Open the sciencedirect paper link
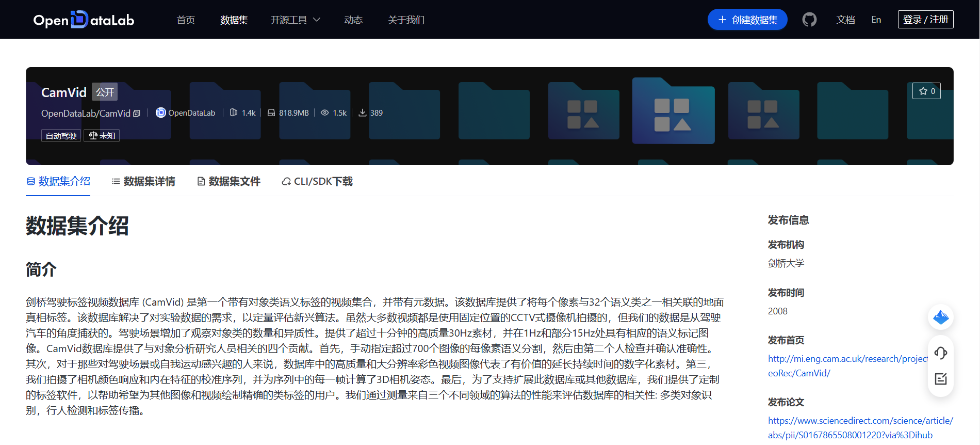Image resolution: width=980 pixels, height=445 pixels. click(860, 427)
